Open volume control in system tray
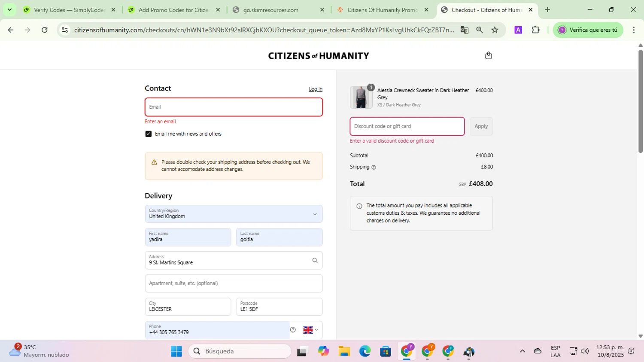The width and height of the screenshot is (644, 362). 585,351
